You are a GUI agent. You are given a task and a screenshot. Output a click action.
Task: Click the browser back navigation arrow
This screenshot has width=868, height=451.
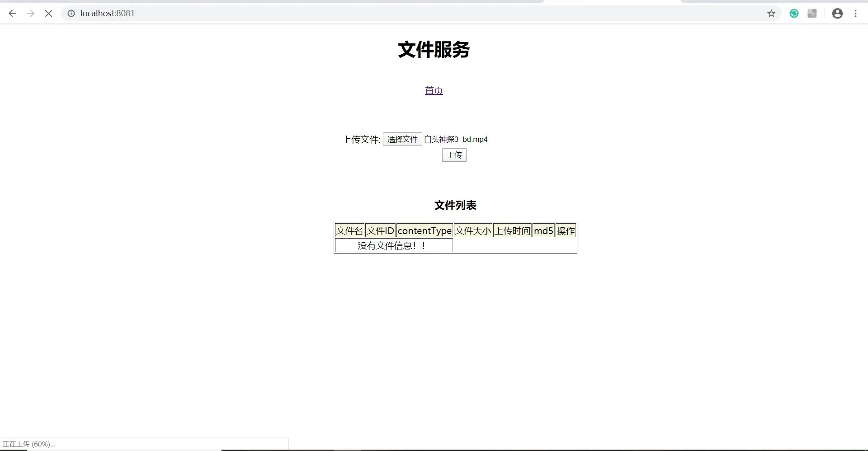coord(12,13)
